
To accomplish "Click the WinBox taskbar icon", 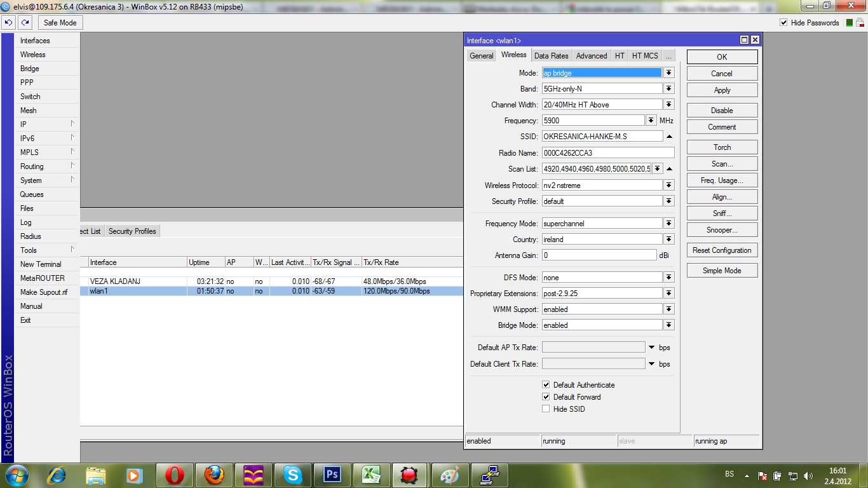I will (x=490, y=475).
